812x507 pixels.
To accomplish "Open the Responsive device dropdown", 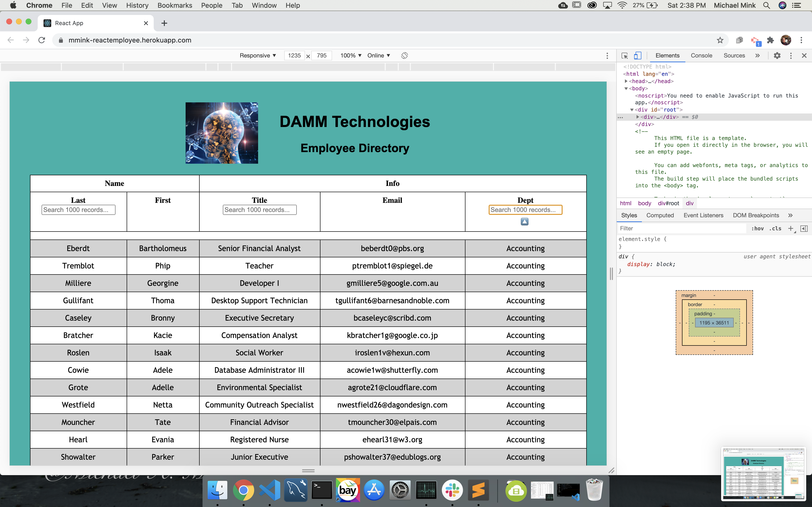I will [x=258, y=56].
